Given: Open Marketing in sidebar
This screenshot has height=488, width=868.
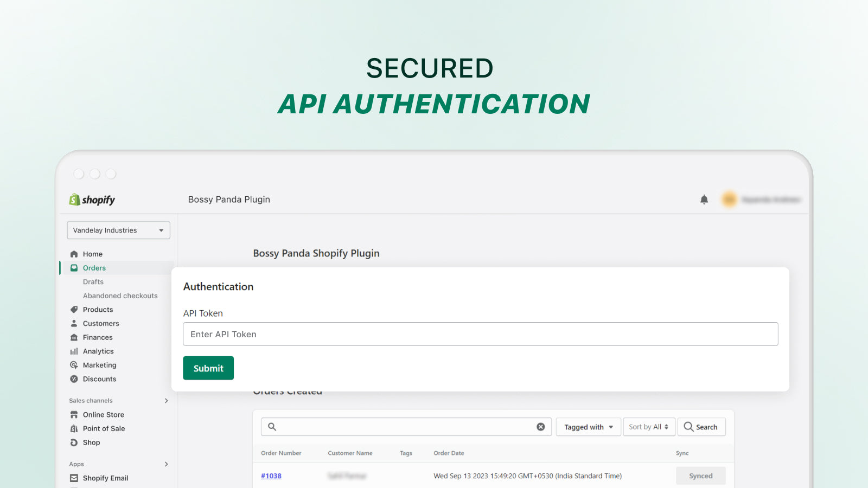Looking at the screenshot, I should pyautogui.click(x=100, y=365).
